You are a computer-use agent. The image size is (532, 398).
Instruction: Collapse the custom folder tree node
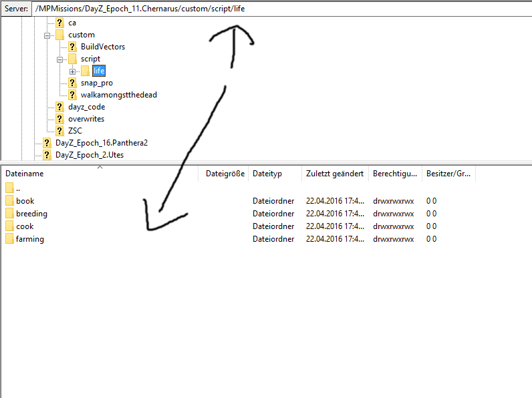(x=47, y=35)
